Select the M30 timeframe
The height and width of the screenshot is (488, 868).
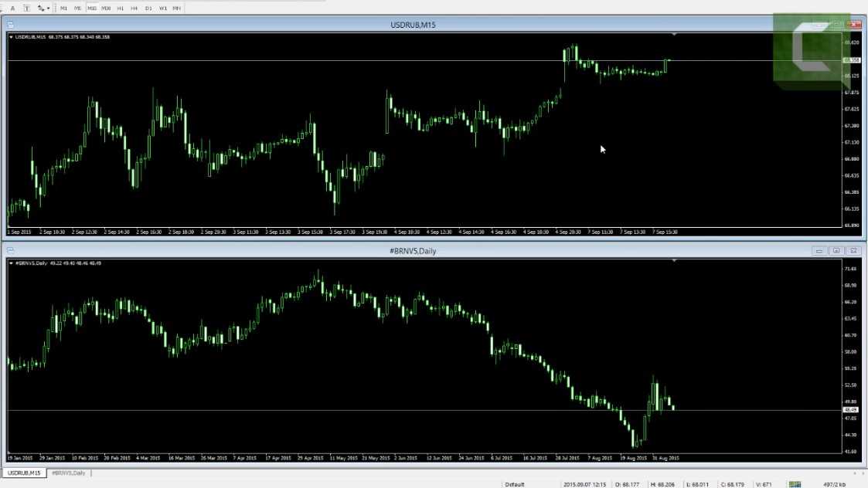click(106, 8)
